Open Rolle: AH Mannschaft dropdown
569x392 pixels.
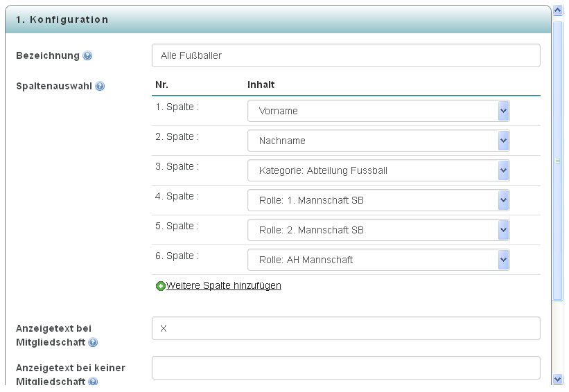coord(378,260)
